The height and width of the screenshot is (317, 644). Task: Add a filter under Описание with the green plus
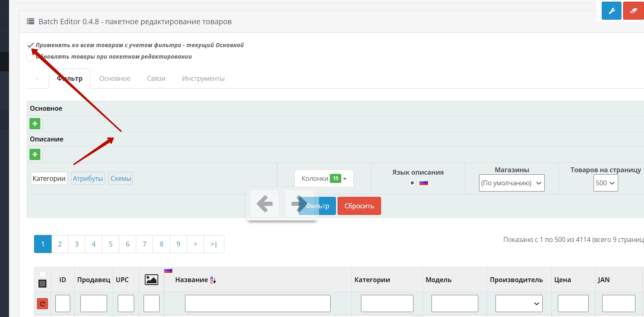pyautogui.click(x=35, y=155)
